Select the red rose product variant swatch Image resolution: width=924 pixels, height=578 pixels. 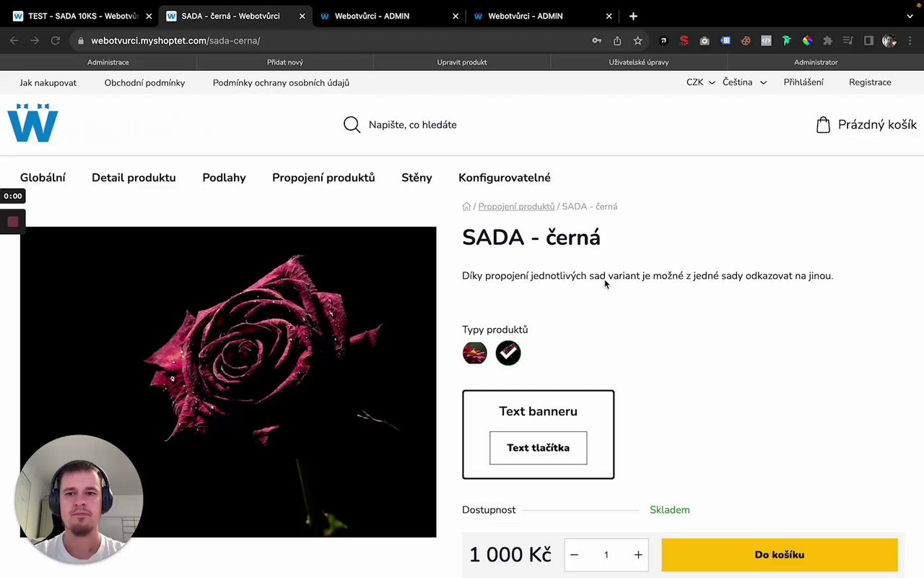click(x=475, y=353)
